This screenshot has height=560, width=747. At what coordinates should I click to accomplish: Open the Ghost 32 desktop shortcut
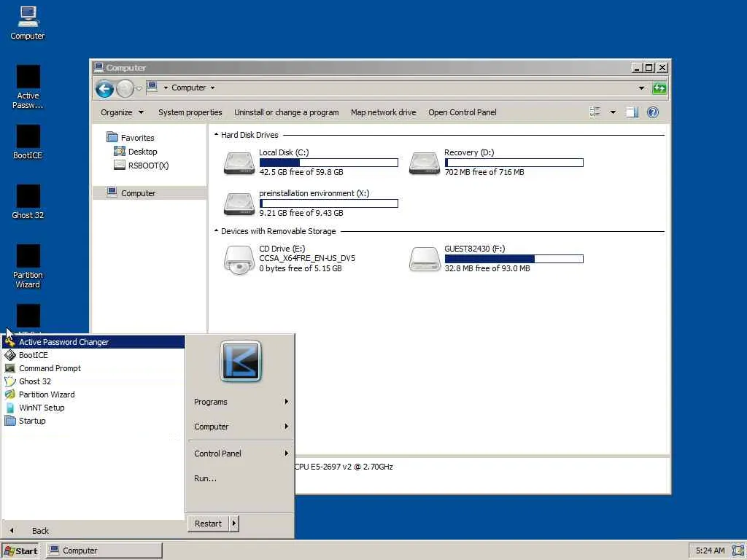[x=28, y=202]
